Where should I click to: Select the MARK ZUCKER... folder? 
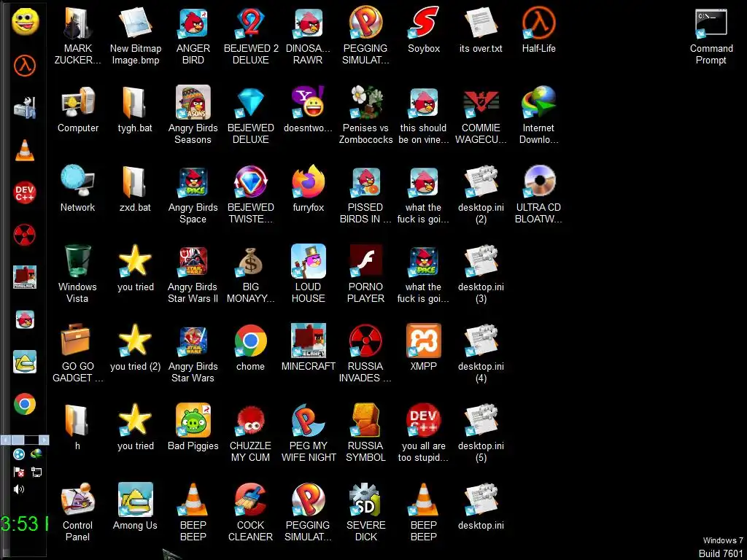click(77, 36)
